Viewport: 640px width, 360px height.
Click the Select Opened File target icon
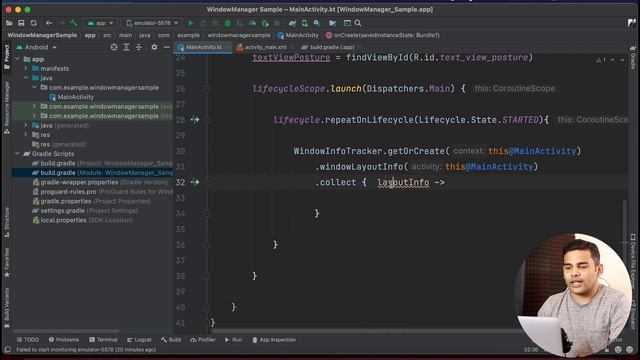(114, 47)
